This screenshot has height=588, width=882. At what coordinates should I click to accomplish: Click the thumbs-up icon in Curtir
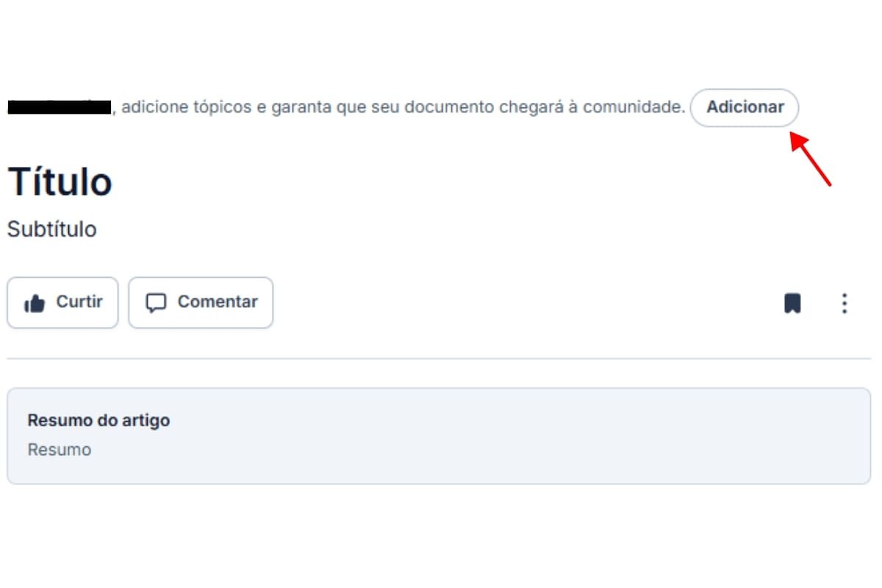pos(35,303)
